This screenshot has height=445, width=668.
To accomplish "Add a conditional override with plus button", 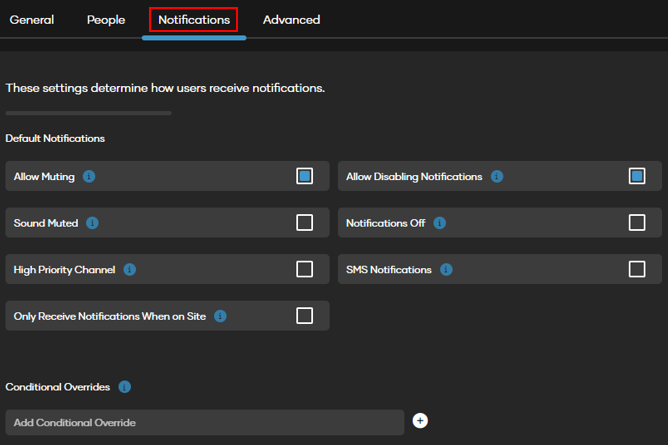I will (x=420, y=421).
